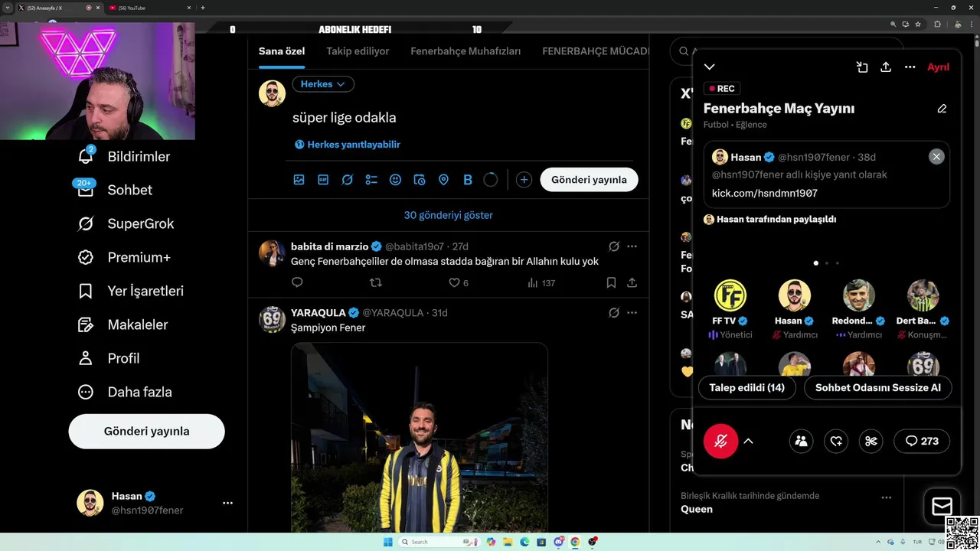Open Premium+ in sidebar

(124, 257)
